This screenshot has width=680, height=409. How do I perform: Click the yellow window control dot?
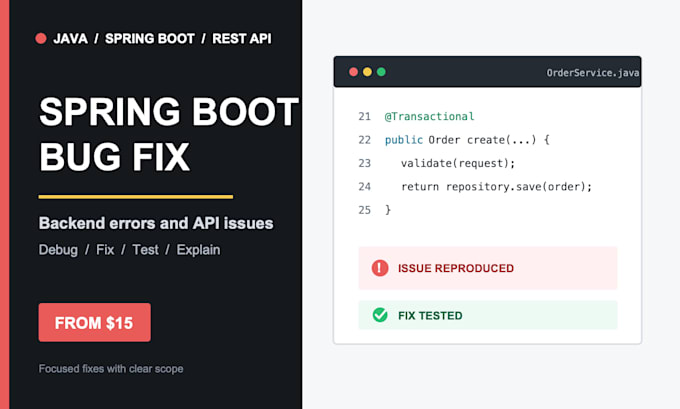[x=367, y=72]
